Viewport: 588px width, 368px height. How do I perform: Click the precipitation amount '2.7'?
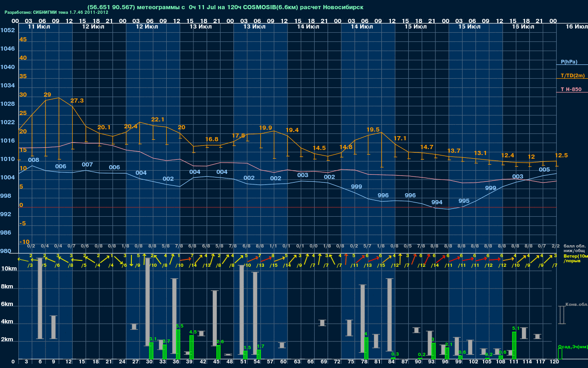tap(166, 341)
